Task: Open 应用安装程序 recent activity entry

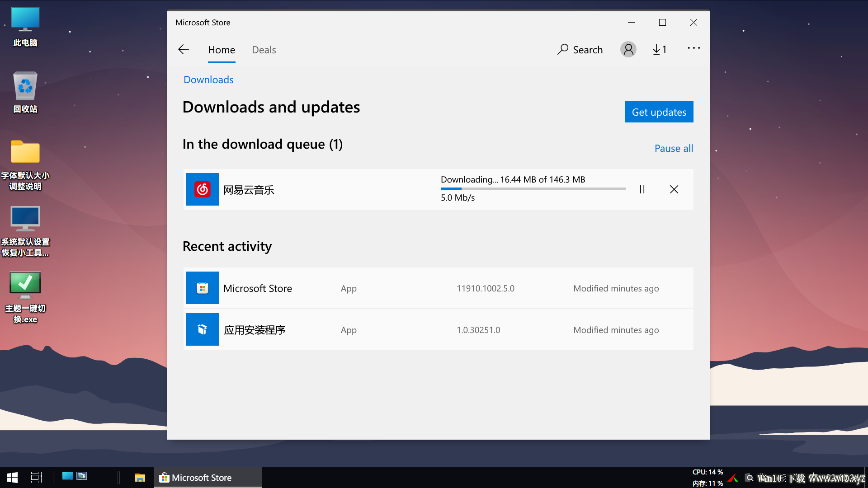Action: coord(438,329)
